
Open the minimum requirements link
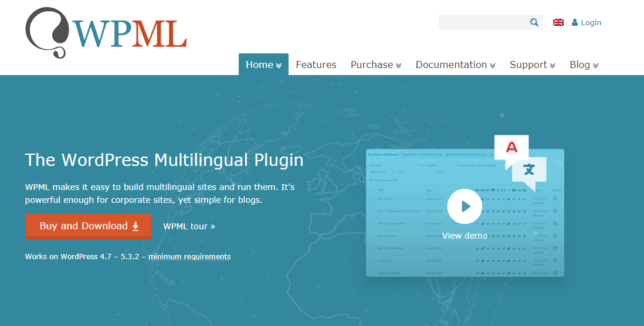tap(189, 257)
